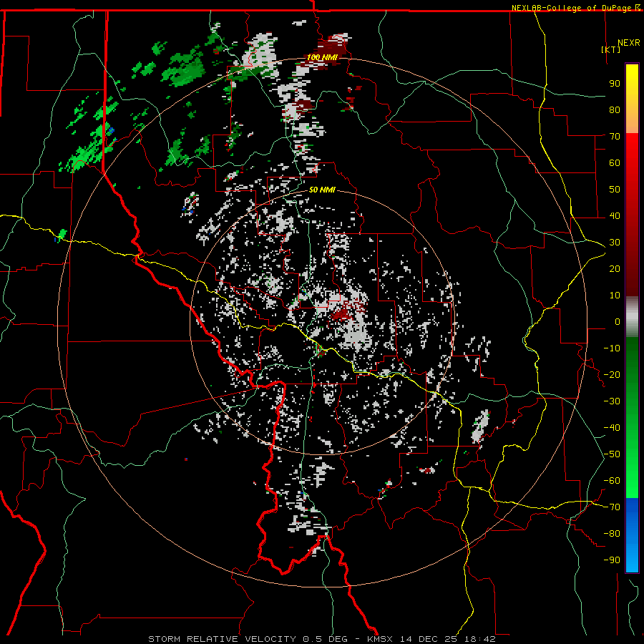This screenshot has height=644, width=644.
Task: Click the 50 value on the velocity scale
Action: (x=615, y=190)
